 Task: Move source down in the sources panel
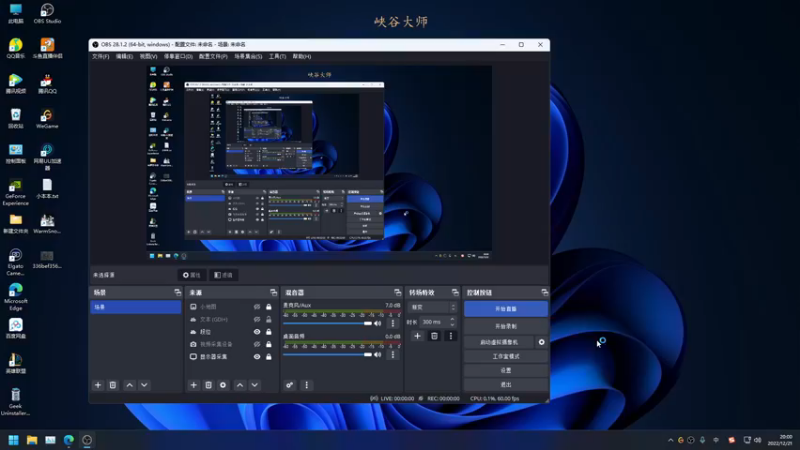click(255, 385)
